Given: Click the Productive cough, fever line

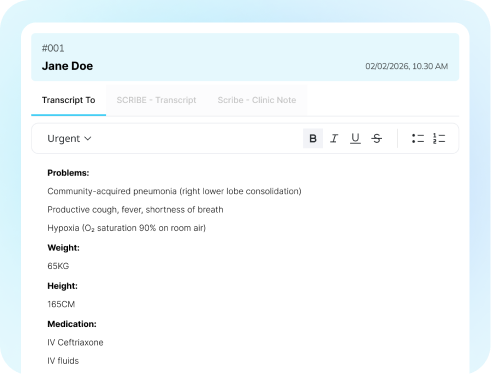Looking at the screenshot, I should click(x=135, y=210).
